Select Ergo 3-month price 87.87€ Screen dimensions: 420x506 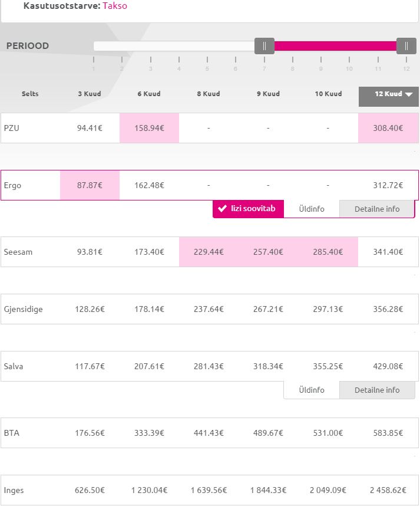click(90, 185)
